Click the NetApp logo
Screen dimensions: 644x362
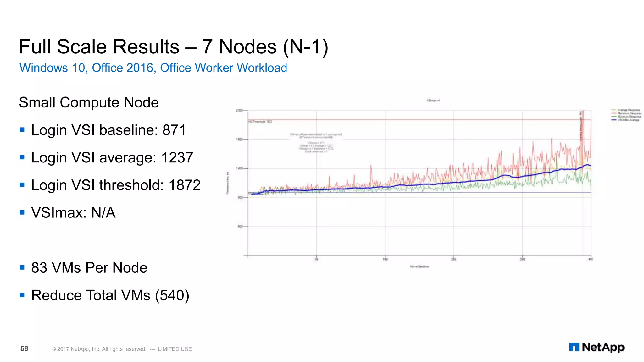[x=597, y=347]
